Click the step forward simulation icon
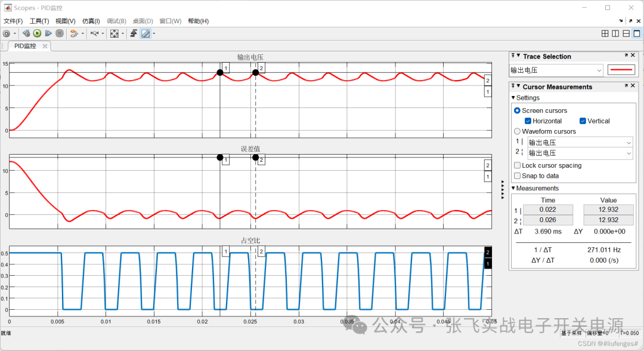The image size is (644, 351). (x=48, y=33)
